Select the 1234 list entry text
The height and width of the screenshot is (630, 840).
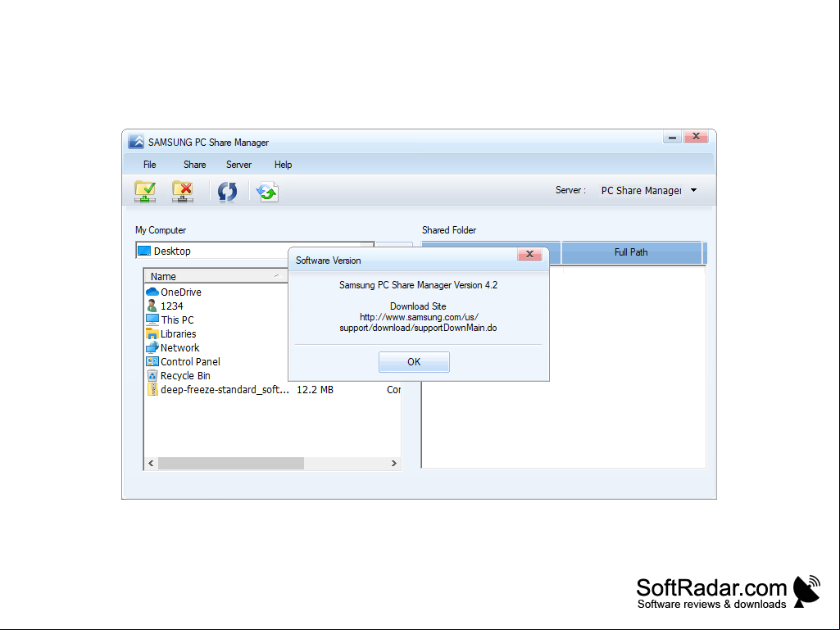pyautogui.click(x=172, y=306)
